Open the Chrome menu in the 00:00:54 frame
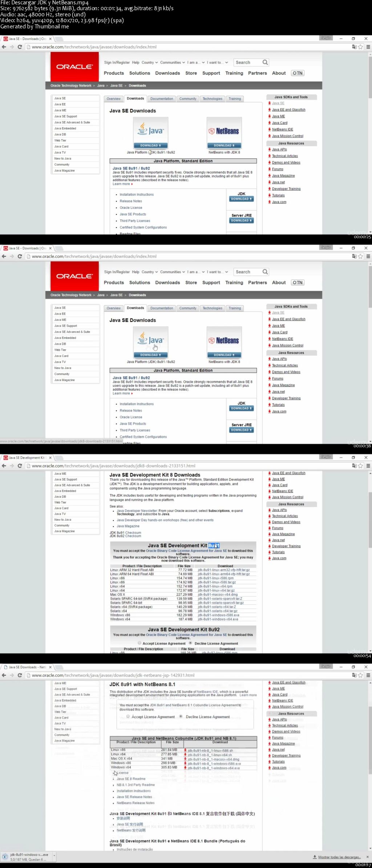The image size is (372, 868). (368, 466)
